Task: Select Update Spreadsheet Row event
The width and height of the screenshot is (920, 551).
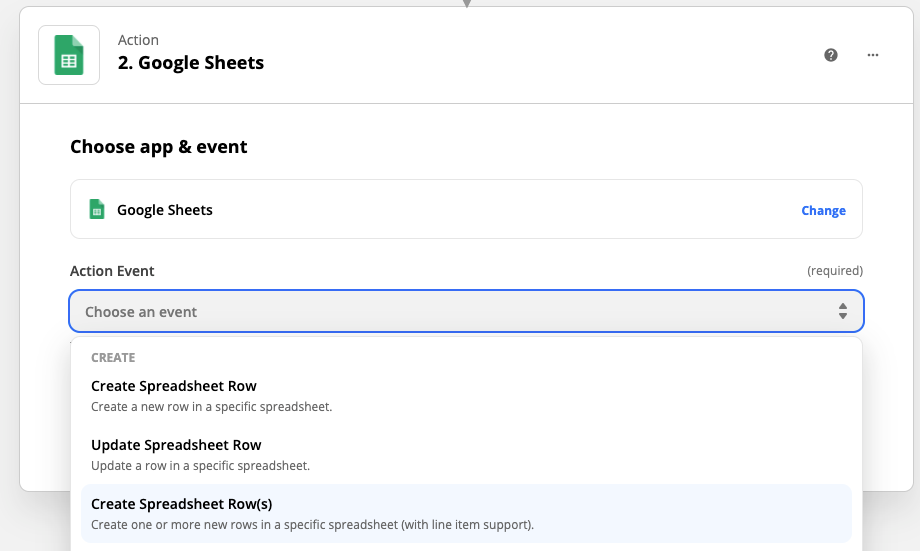Action: pyautogui.click(x=466, y=455)
